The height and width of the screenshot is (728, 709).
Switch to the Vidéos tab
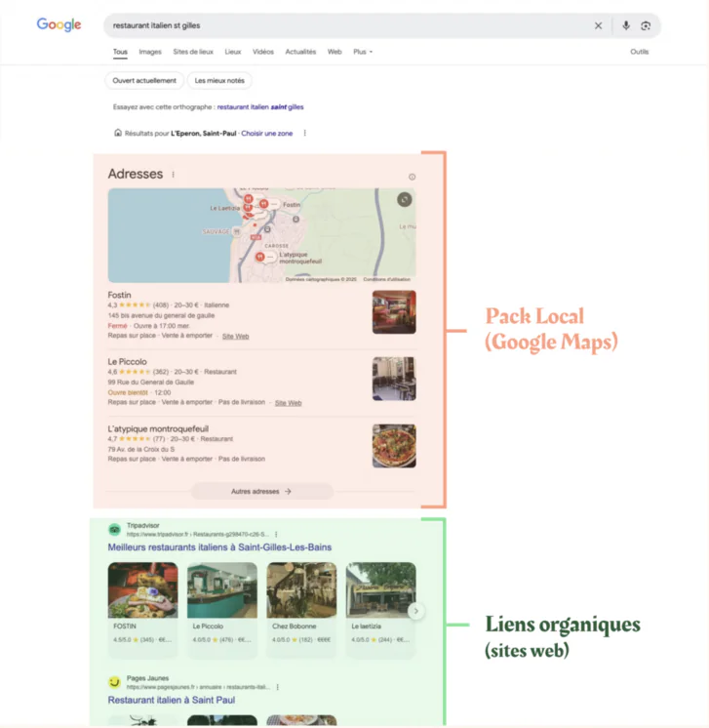click(x=263, y=52)
